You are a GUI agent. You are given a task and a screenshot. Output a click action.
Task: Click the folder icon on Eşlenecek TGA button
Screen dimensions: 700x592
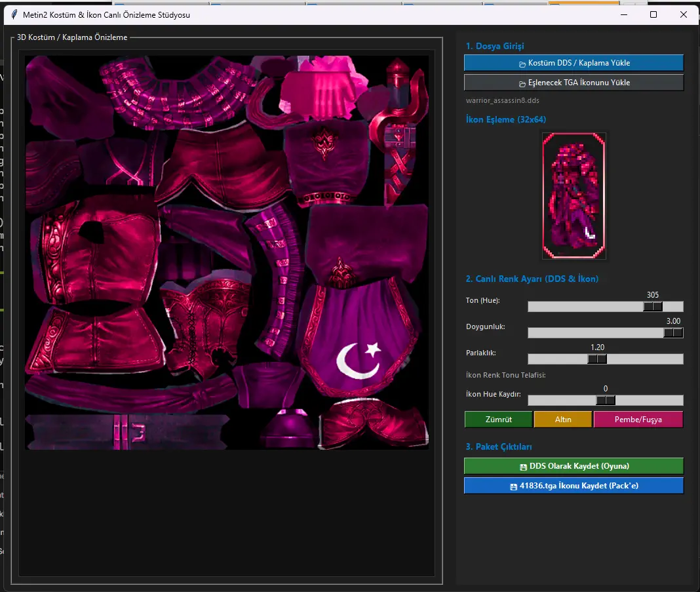tap(522, 83)
